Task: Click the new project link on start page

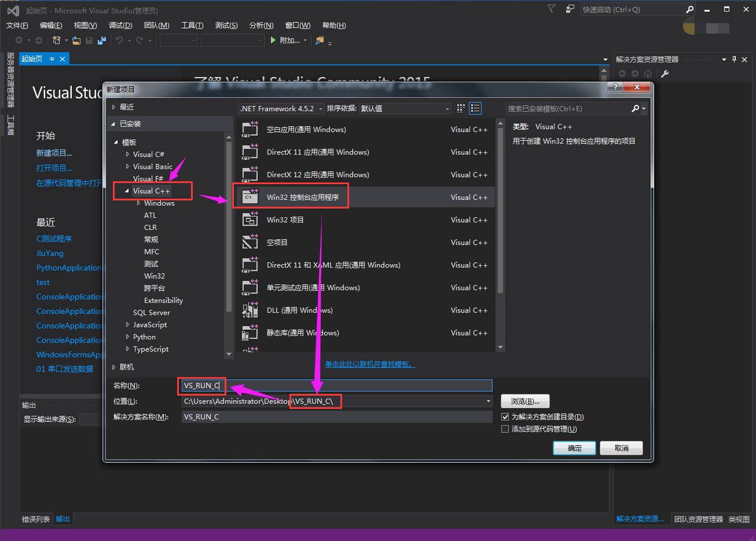Action: tap(54, 153)
